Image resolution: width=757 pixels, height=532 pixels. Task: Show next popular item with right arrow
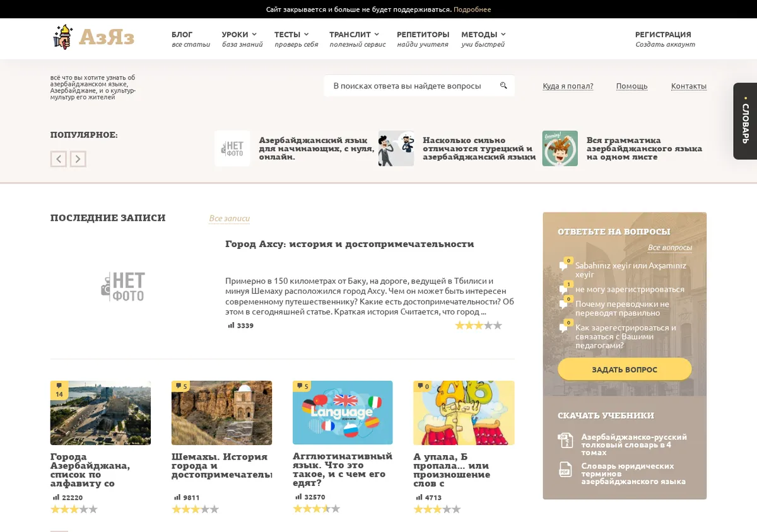coord(78,159)
